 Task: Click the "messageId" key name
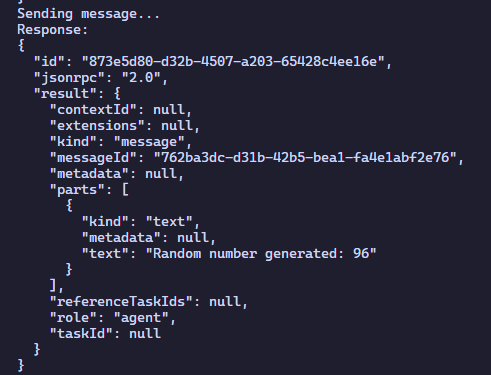[x=93, y=158]
